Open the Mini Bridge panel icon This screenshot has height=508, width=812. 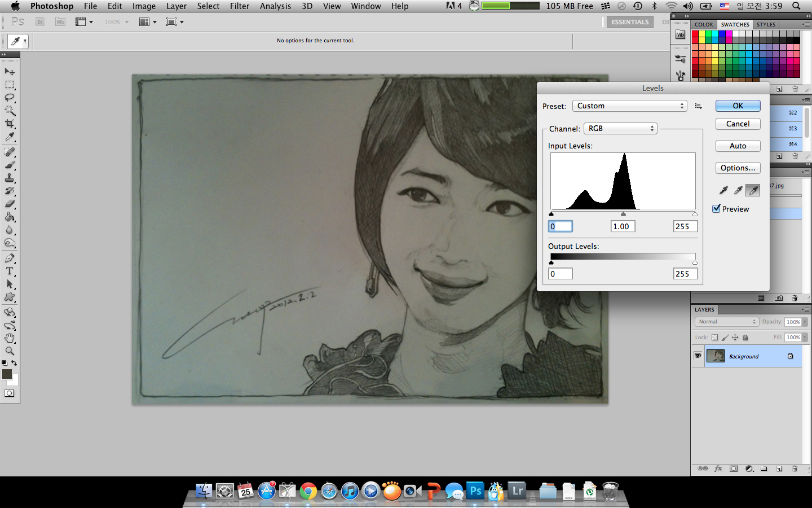point(680,35)
